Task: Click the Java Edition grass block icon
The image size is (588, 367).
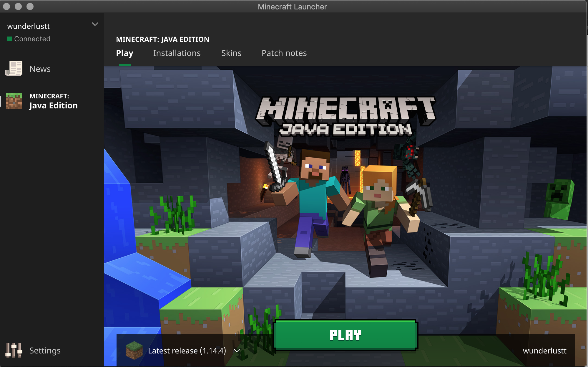Action: tap(14, 101)
